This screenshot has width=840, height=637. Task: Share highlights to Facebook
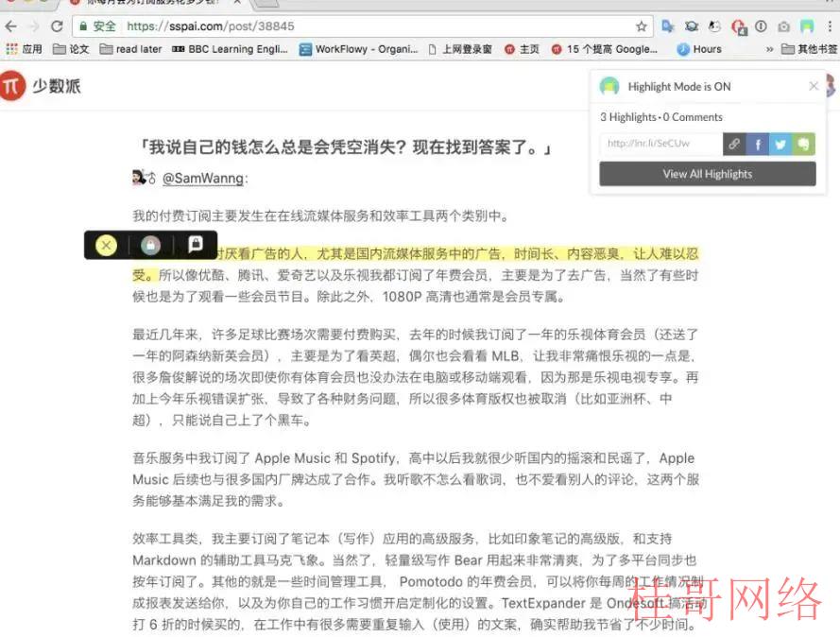pyautogui.click(x=758, y=144)
